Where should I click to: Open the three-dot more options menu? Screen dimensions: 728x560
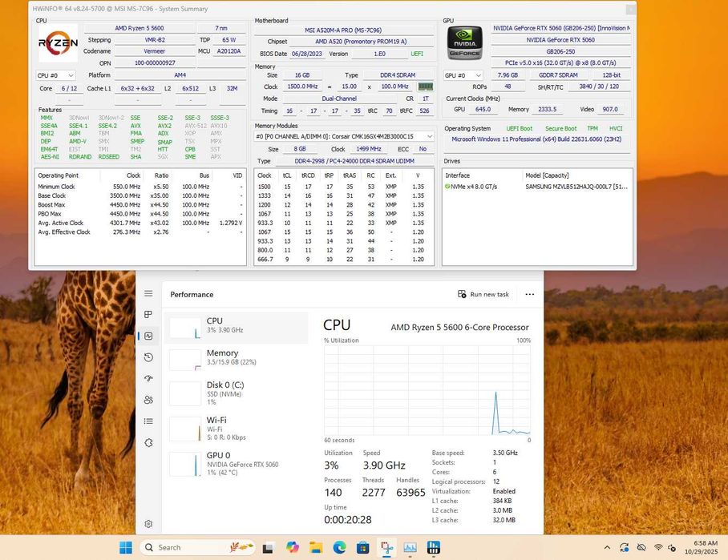coord(530,294)
